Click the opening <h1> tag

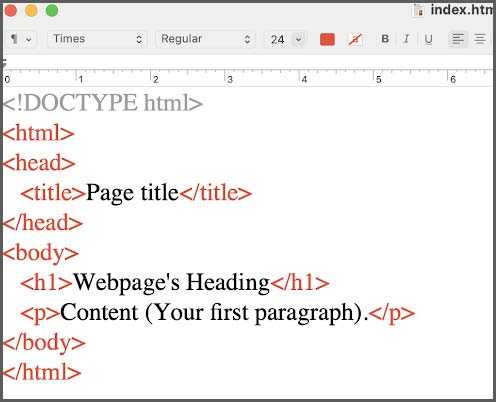pyautogui.click(x=46, y=282)
